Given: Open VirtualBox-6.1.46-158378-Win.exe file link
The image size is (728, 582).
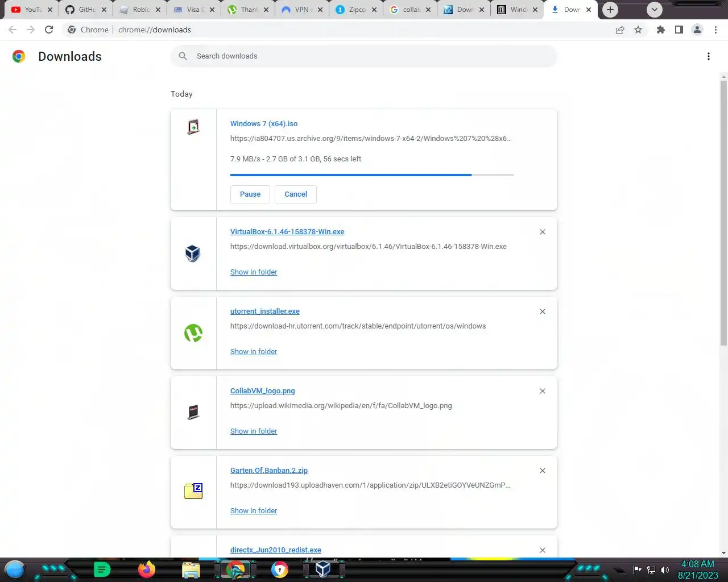Looking at the screenshot, I should click(x=287, y=231).
